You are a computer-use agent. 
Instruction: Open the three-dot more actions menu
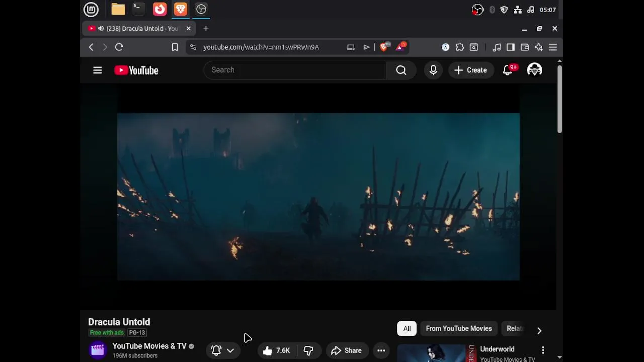(381, 351)
